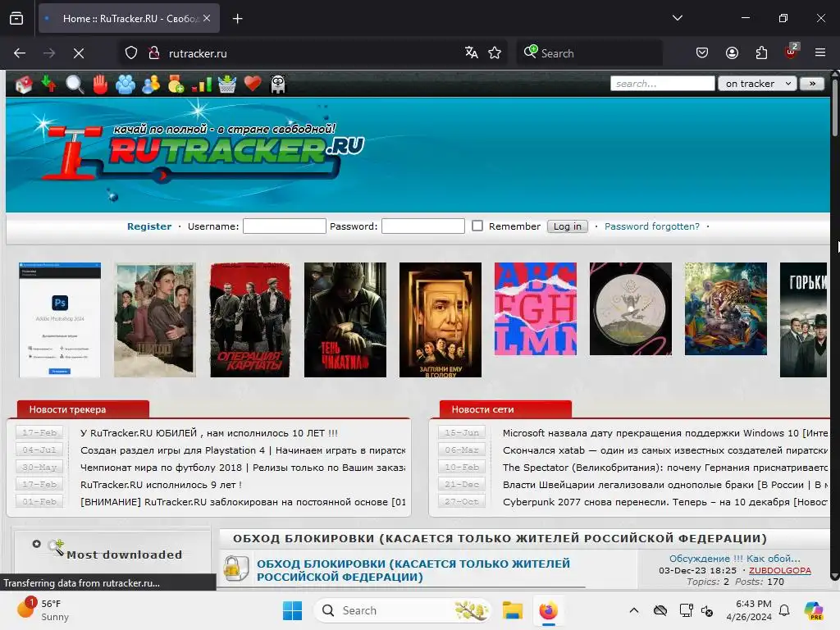Bookmark this page with the star icon
Image resolution: width=840 pixels, height=630 pixels.
495,52
